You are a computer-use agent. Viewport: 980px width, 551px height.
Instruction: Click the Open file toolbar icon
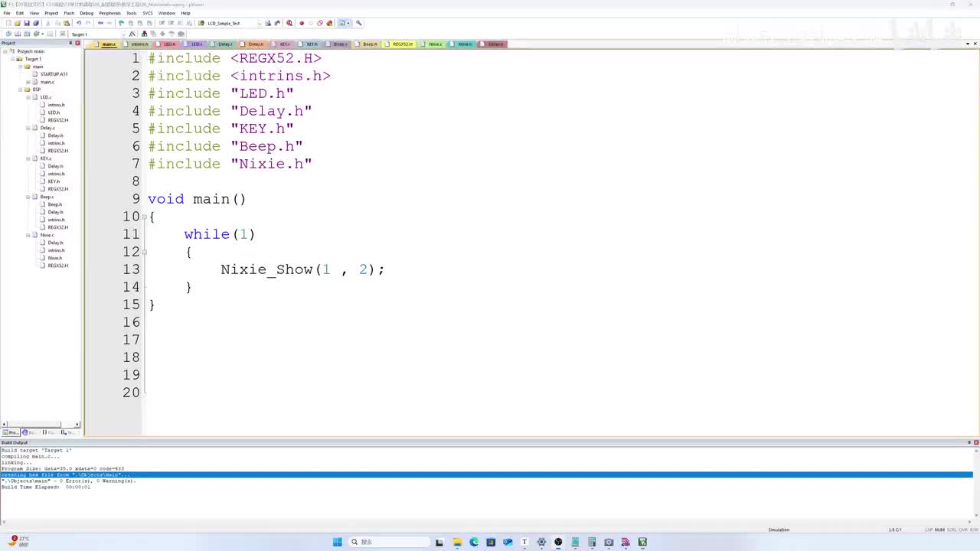18,23
